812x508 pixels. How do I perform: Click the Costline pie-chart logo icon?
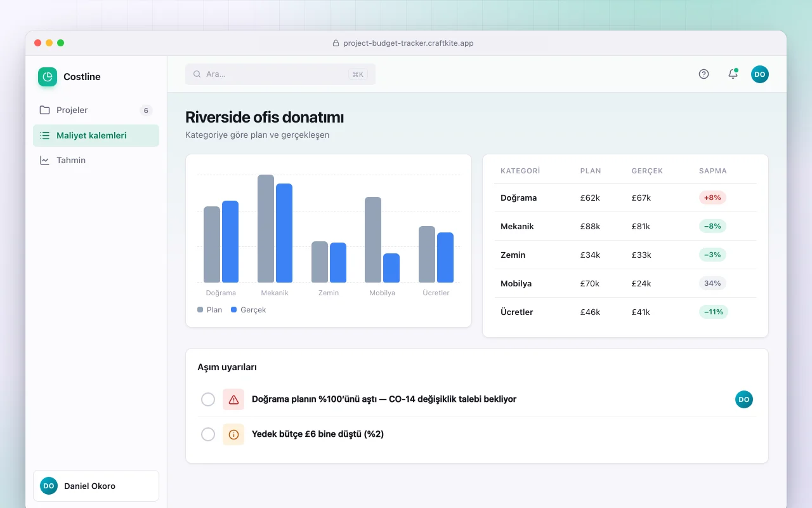[48, 77]
